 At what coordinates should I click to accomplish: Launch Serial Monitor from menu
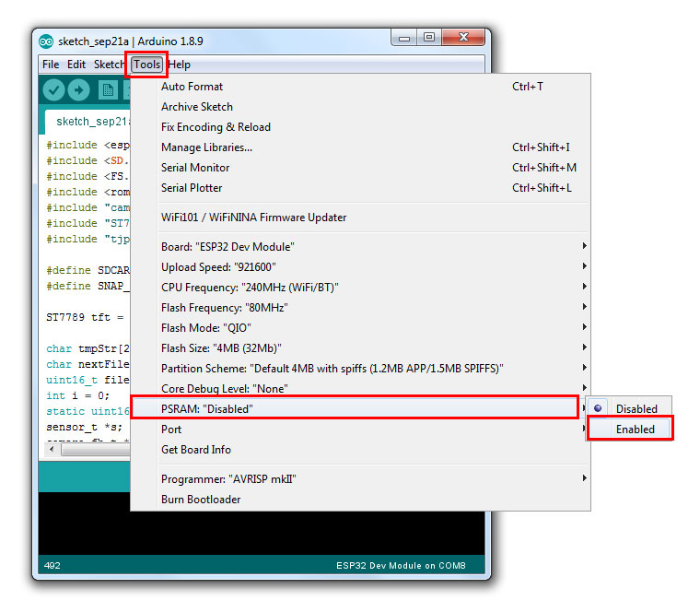(360, 168)
